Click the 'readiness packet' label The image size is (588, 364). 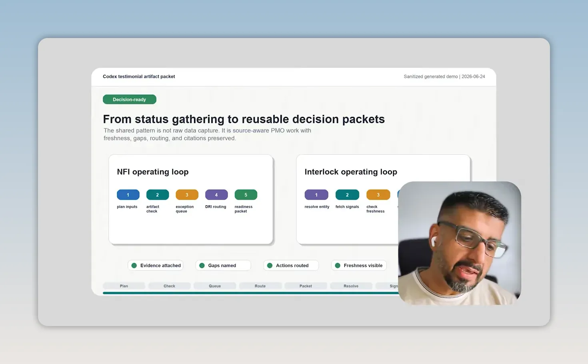point(243,209)
